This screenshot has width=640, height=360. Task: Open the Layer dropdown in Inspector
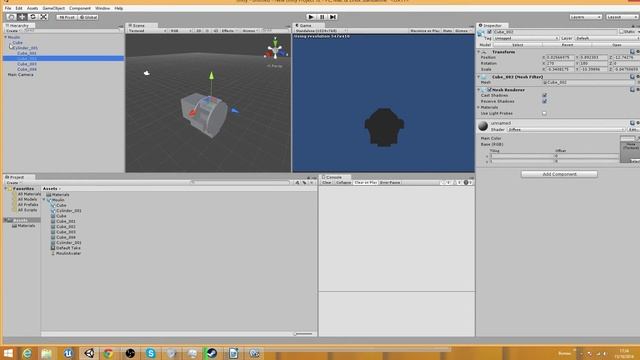(x=607, y=38)
